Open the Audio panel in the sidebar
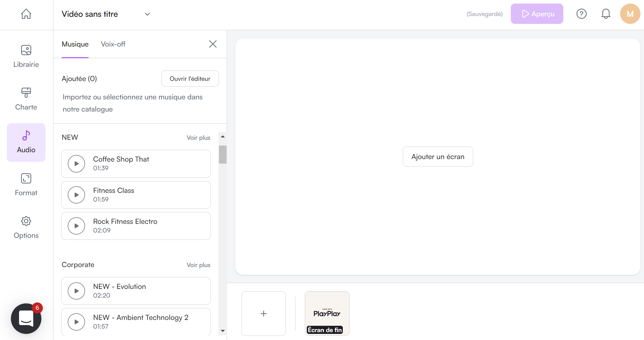 [x=26, y=142]
